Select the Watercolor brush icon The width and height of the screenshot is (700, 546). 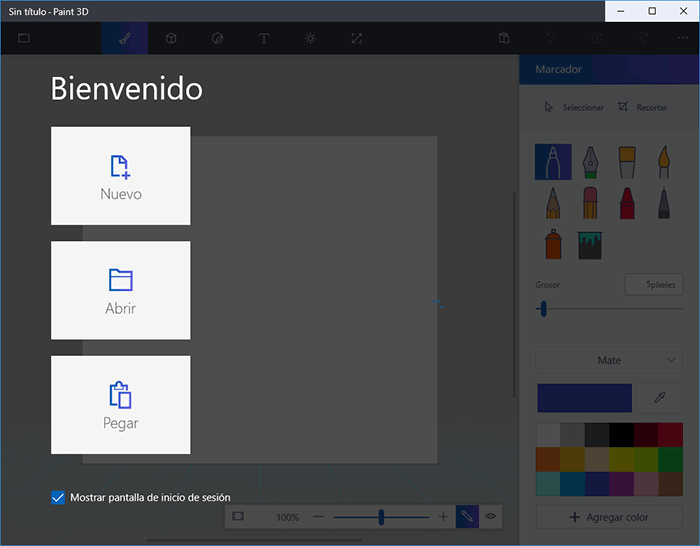pyautogui.click(x=664, y=162)
